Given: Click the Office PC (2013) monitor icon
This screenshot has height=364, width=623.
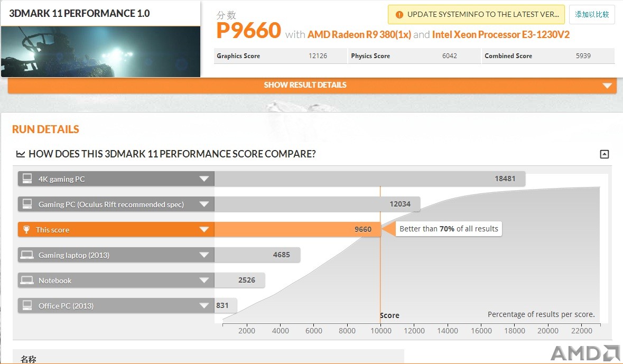Looking at the screenshot, I should (27, 305).
